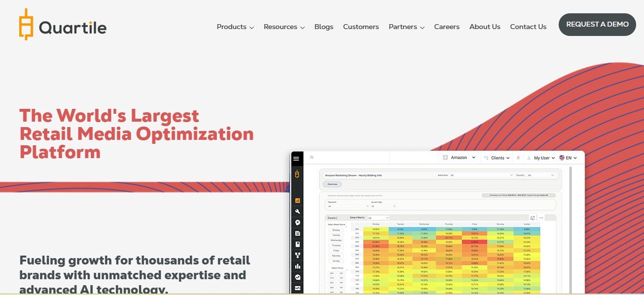
Task: Open the hamburger menu in the dashboard sidebar
Action: [x=296, y=159]
